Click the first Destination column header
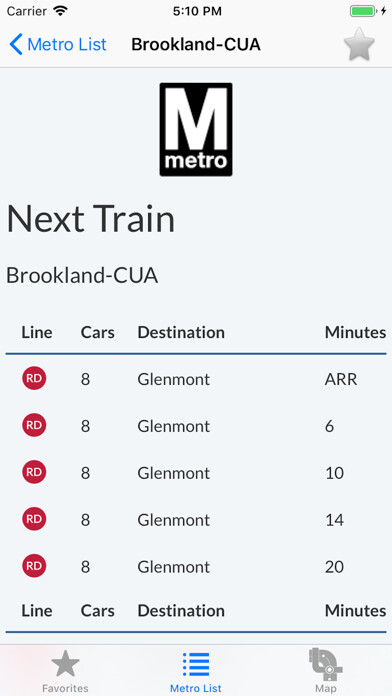The height and width of the screenshot is (696, 392). [181, 332]
